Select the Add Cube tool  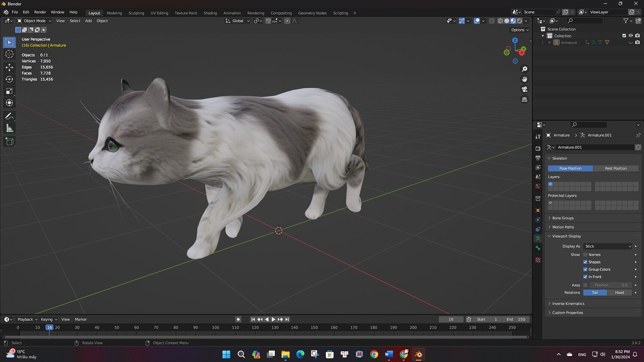click(9, 141)
